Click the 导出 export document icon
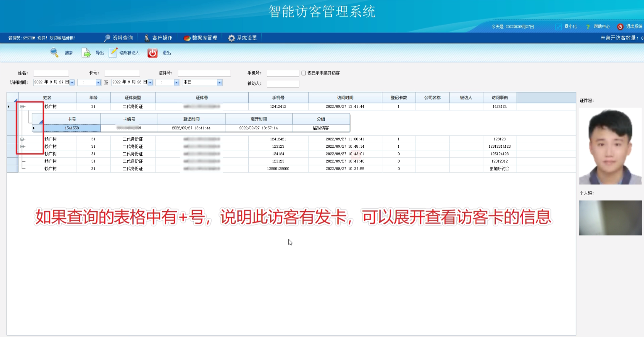 [86, 53]
